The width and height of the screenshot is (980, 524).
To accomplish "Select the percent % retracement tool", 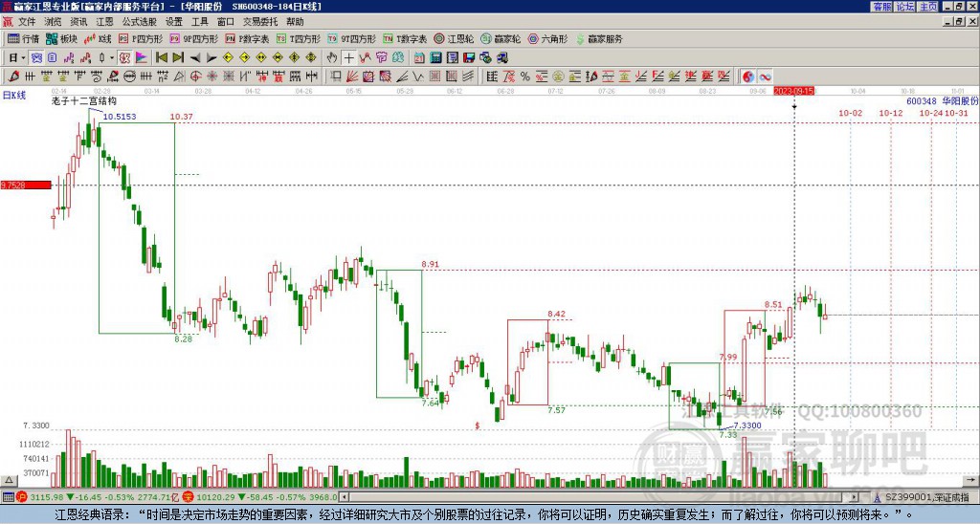I will click(x=525, y=76).
